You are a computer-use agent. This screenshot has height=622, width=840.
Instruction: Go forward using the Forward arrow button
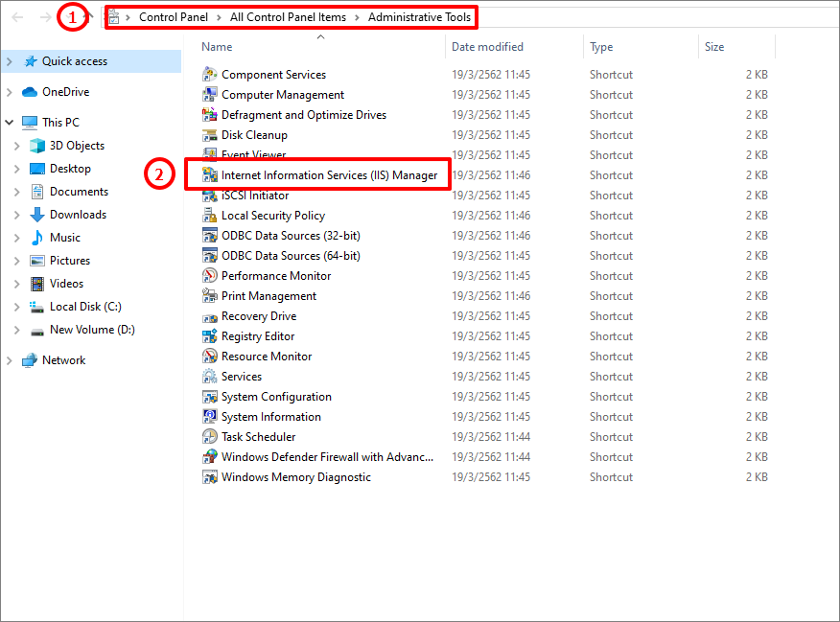tap(45, 17)
